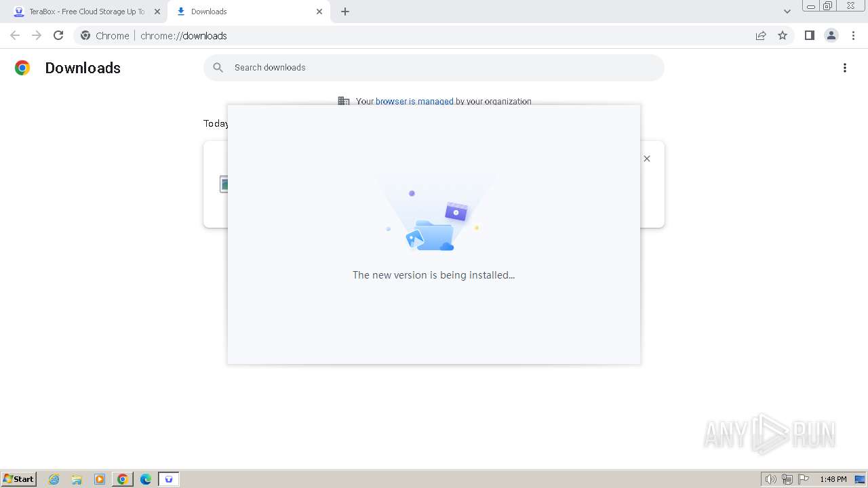868x488 pixels.
Task: Open a new browser tab
Action: click(x=345, y=12)
